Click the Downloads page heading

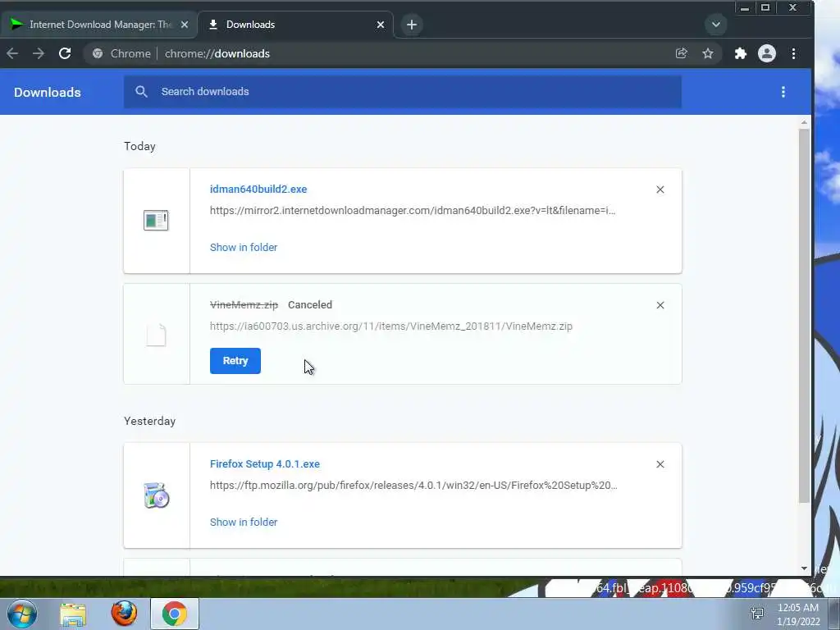pos(47,92)
